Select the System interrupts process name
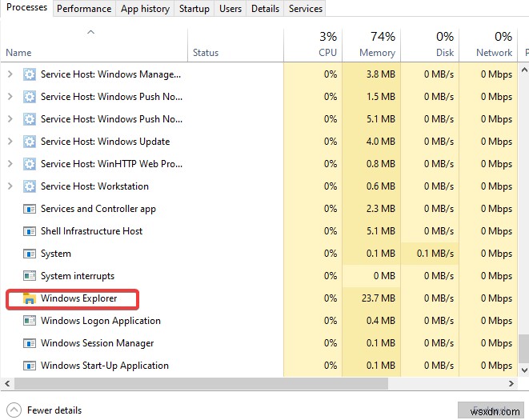Screen dimensions: 529x420 coord(78,276)
